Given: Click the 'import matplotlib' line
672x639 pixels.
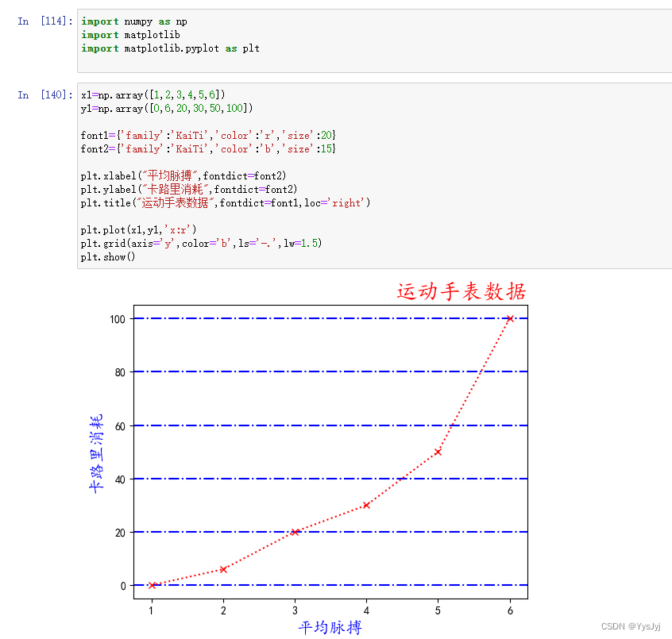Looking at the screenshot, I should click(x=131, y=35).
